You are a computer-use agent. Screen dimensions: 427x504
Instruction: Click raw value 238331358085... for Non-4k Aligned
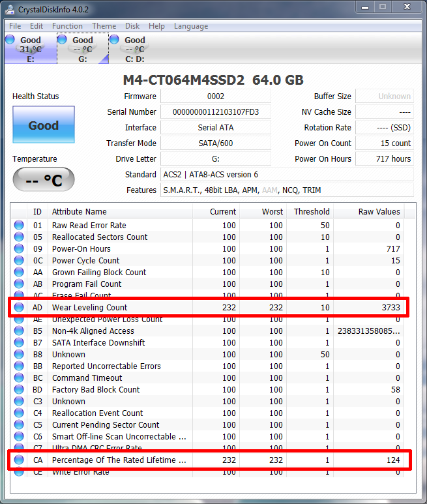[369, 331]
